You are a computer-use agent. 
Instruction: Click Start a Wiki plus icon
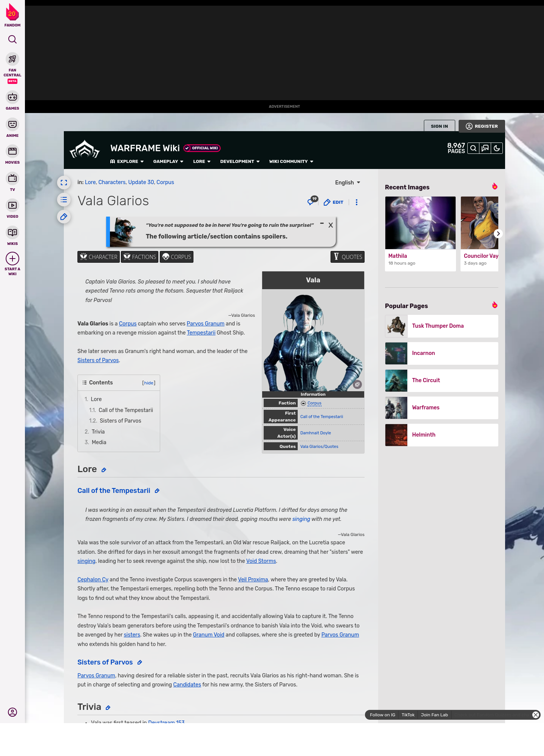click(x=12, y=259)
